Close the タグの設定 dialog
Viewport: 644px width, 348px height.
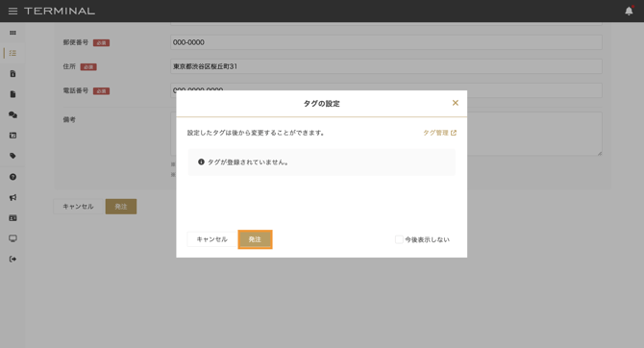pyautogui.click(x=455, y=103)
